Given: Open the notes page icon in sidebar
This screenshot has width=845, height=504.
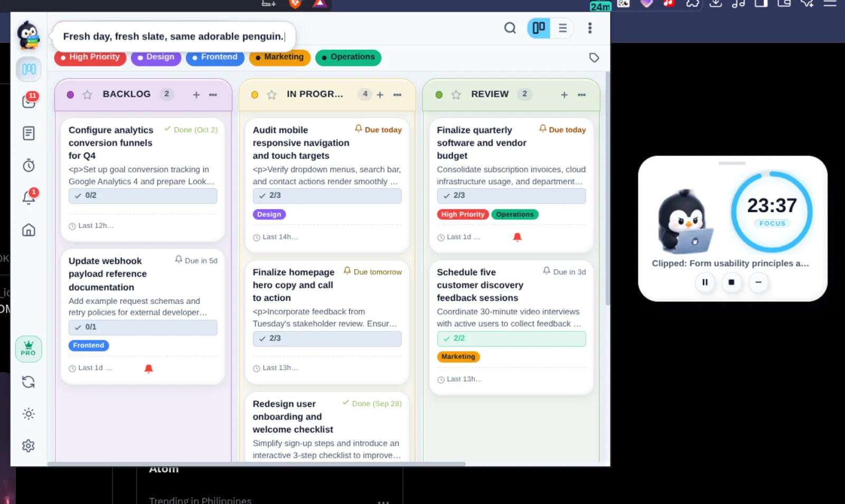Looking at the screenshot, I should pos(29,133).
